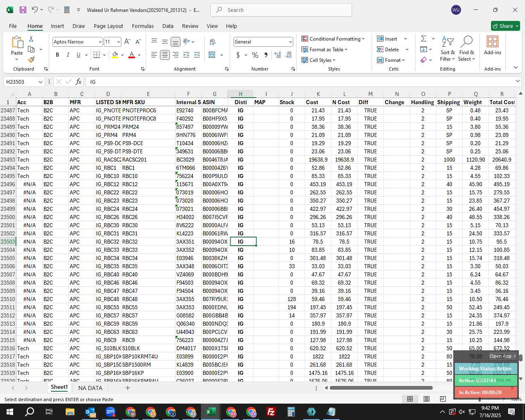The height and width of the screenshot is (420, 525).
Task: Click the Percent Style button
Action: click(x=255, y=55)
